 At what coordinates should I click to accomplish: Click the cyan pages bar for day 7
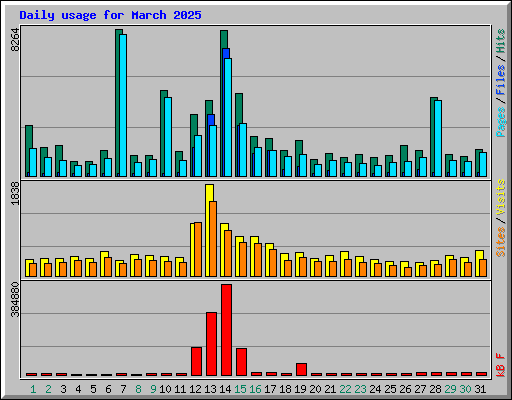[123, 105]
